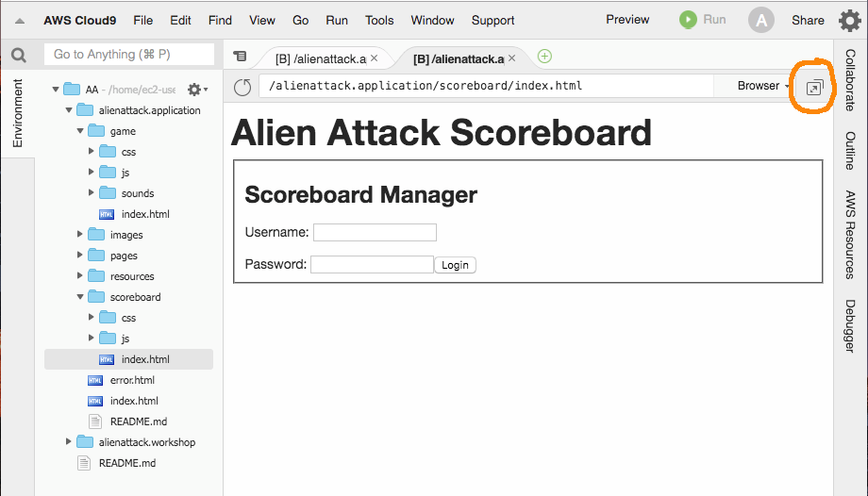Expand the pages folder
The width and height of the screenshot is (868, 496).
[79, 255]
